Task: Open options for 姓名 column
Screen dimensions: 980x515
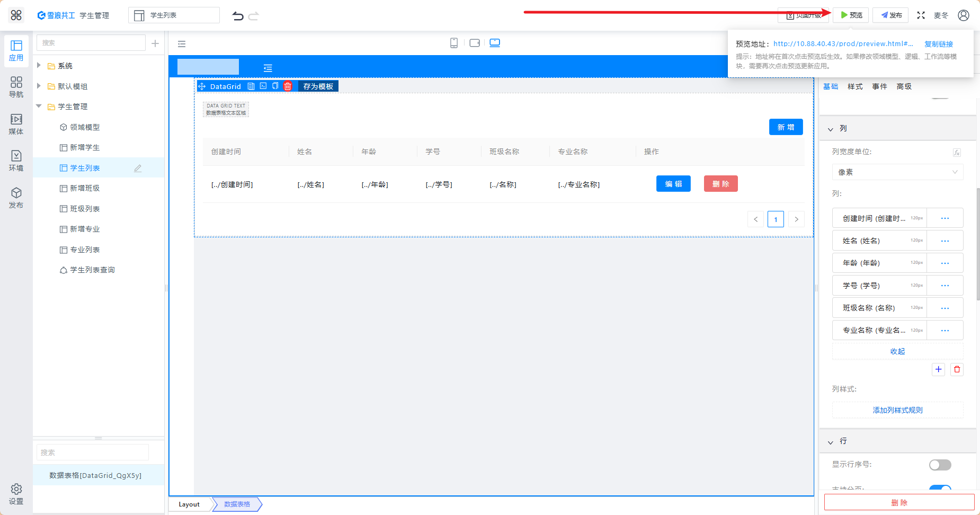Action: click(945, 241)
